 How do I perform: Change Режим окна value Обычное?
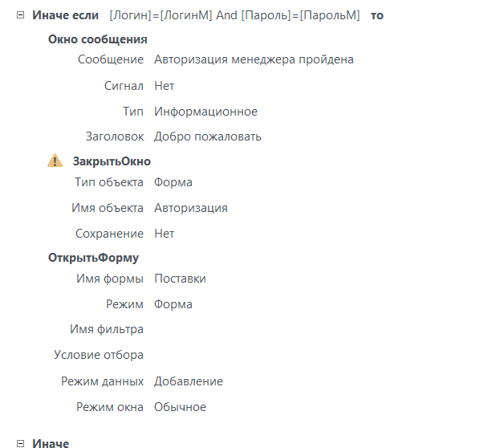pos(180,407)
